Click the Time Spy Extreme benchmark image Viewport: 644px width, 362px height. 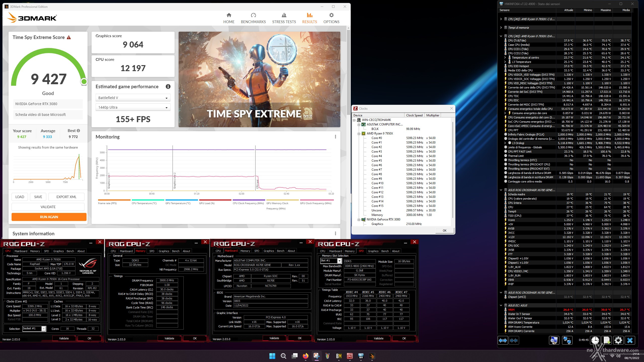click(259, 79)
